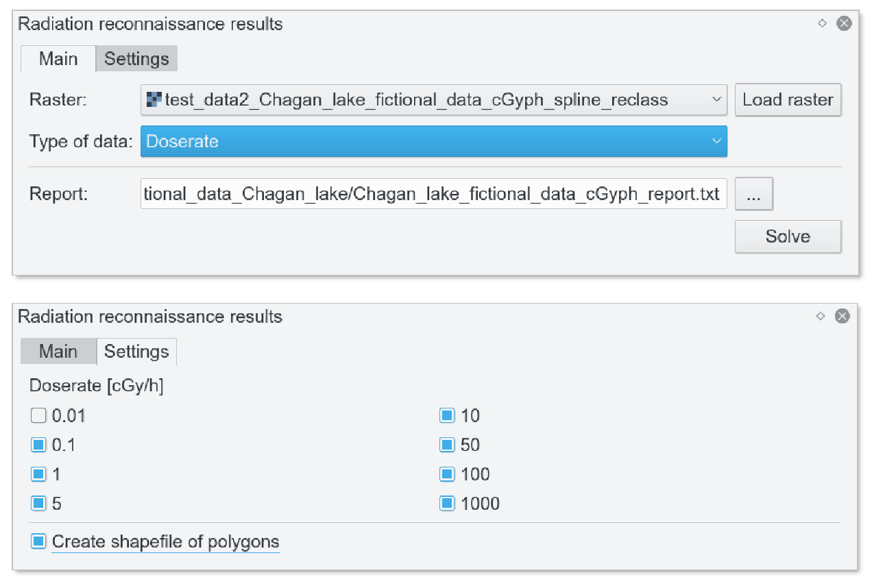The image size is (872, 588).
Task: Browse for report file with ellipsis button
Action: (753, 195)
